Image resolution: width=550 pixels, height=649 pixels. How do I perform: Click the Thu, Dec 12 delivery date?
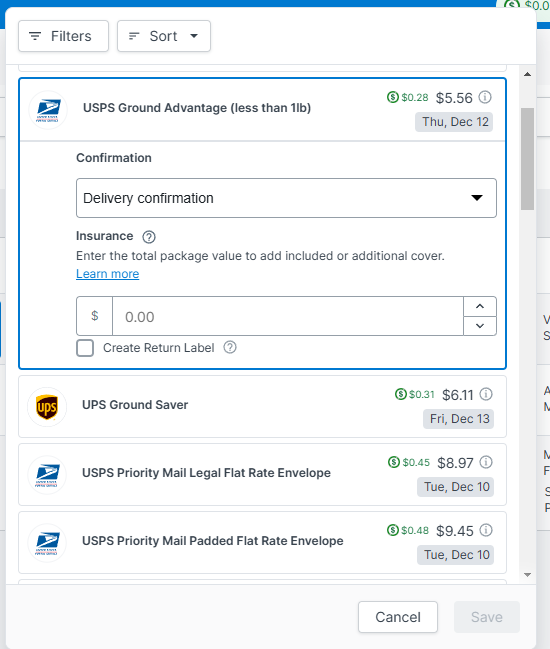coord(454,122)
